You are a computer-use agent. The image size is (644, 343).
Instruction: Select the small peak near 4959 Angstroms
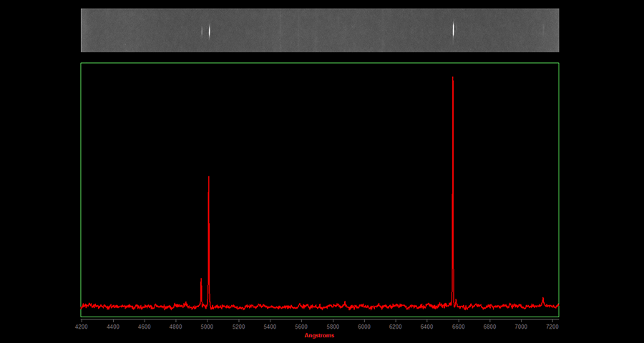(201, 280)
